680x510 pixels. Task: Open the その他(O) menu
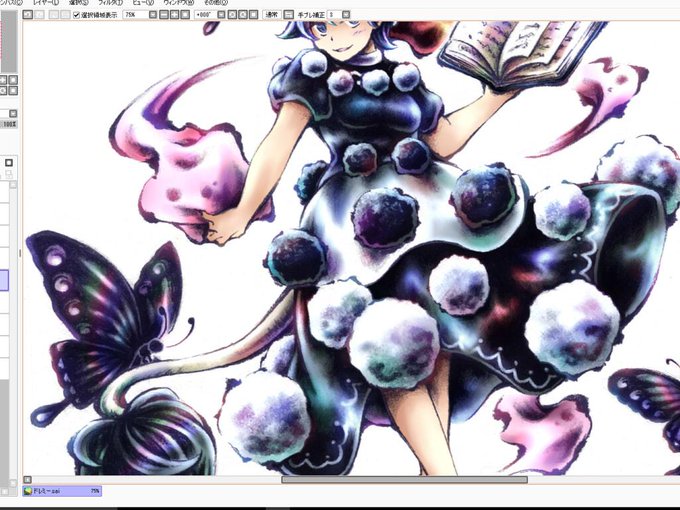[216, 3]
